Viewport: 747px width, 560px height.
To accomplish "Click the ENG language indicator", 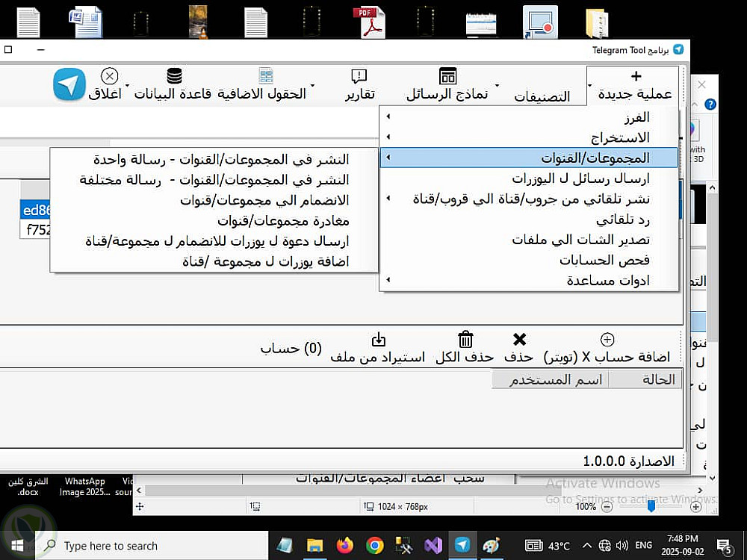I will click(x=643, y=546).
